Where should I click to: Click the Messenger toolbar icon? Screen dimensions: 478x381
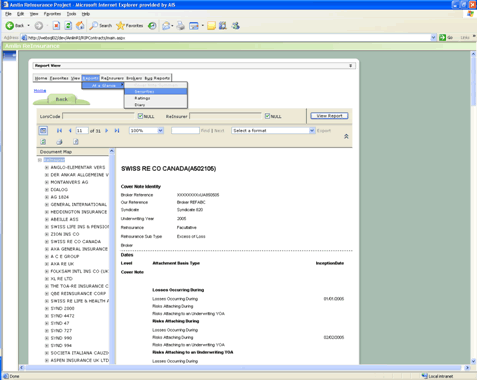[x=235, y=26]
